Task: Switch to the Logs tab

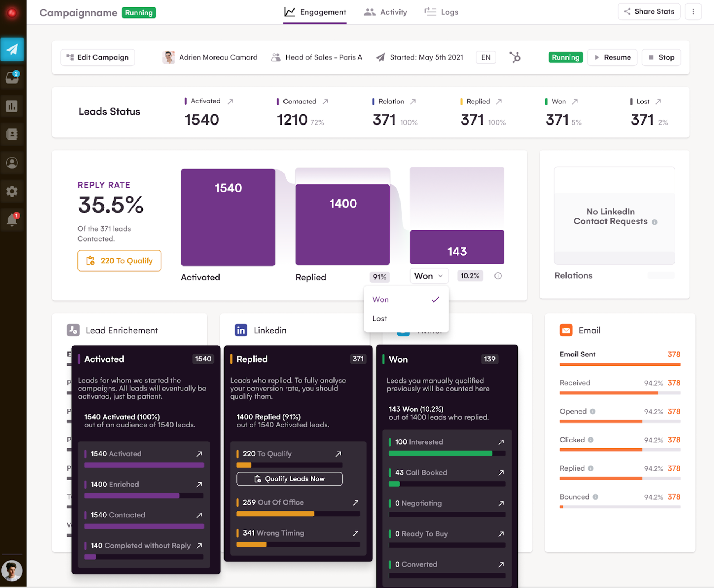Action: (442, 12)
